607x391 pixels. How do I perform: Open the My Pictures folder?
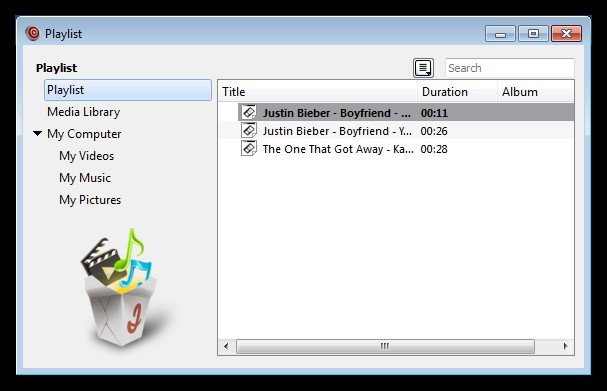[90, 200]
